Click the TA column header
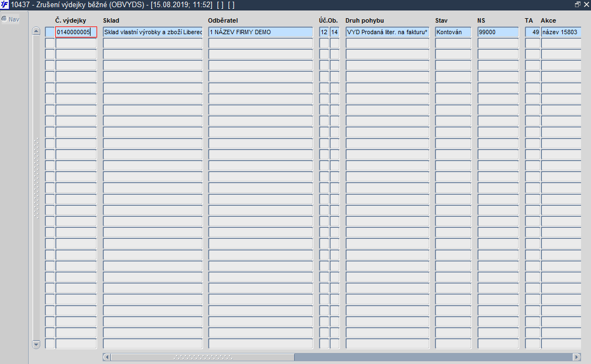 coord(529,20)
